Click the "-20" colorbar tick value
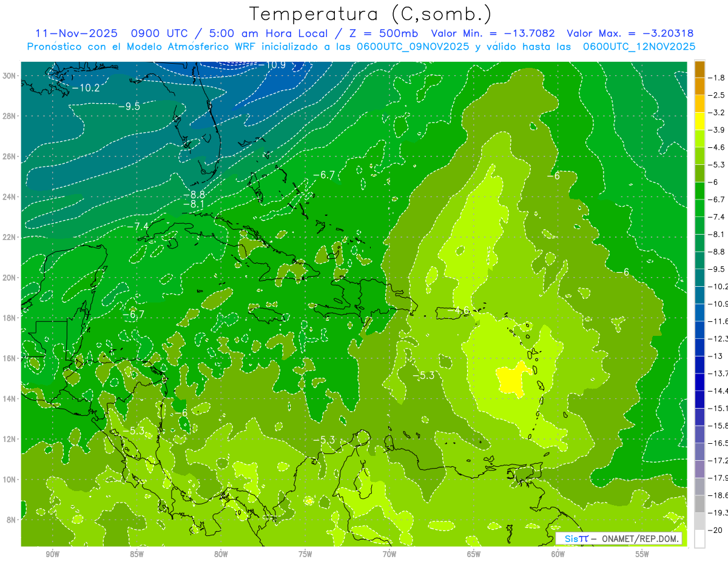 pyautogui.click(x=716, y=530)
